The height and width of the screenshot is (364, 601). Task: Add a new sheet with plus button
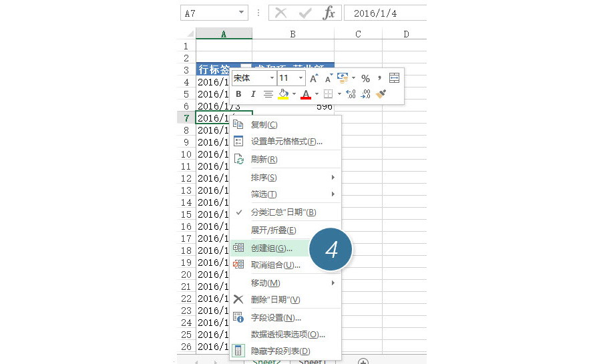tap(363, 361)
